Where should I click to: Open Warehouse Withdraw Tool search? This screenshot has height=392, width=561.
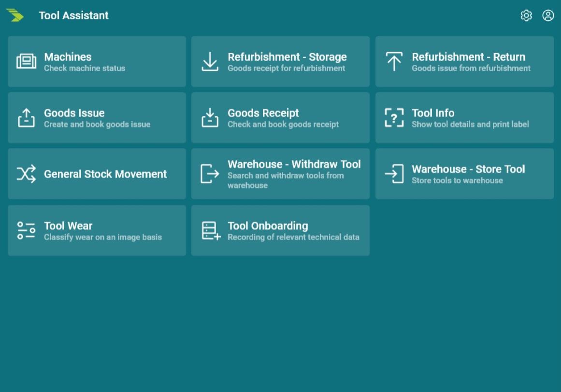point(280,173)
